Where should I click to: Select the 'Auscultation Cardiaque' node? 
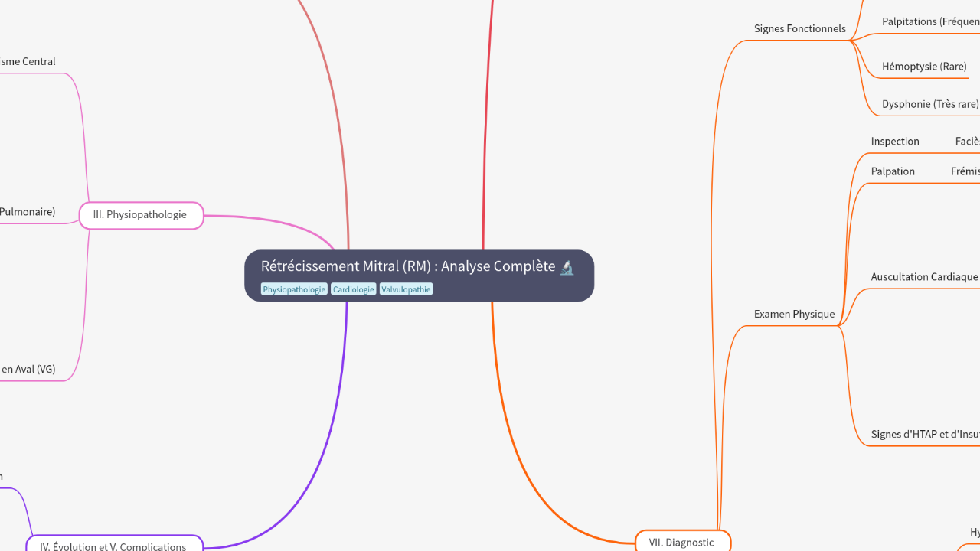point(923,276)
